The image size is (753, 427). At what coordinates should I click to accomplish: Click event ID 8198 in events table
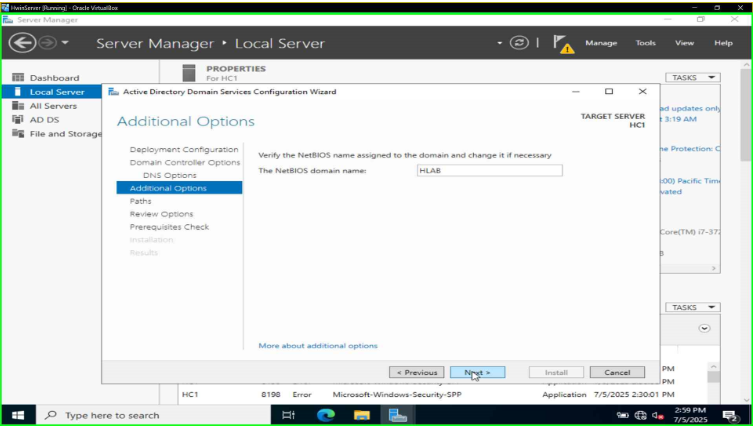[271, 394]
